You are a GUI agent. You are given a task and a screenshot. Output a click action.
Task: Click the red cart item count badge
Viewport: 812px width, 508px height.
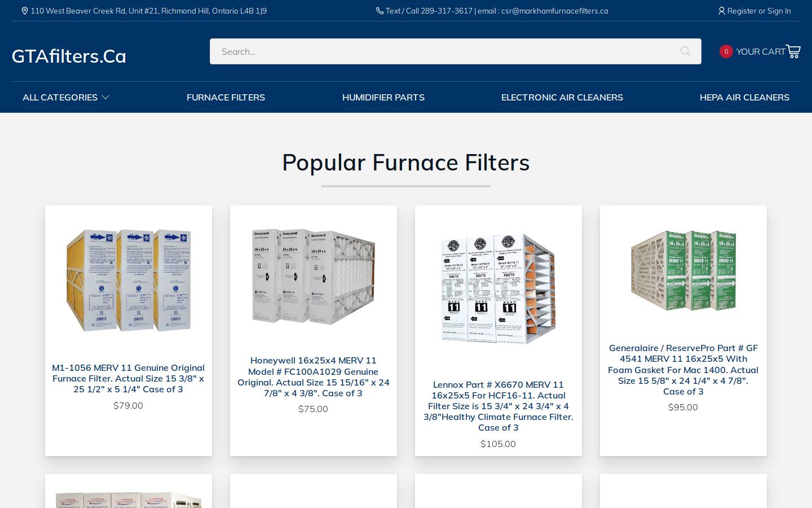point(726,51)
